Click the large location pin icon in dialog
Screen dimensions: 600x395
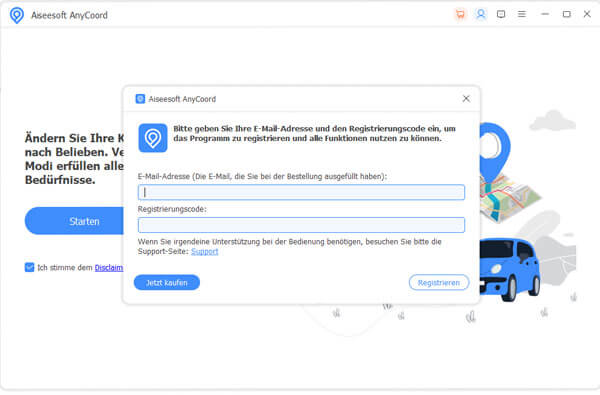pyautogui.click(x=153, y=138)
